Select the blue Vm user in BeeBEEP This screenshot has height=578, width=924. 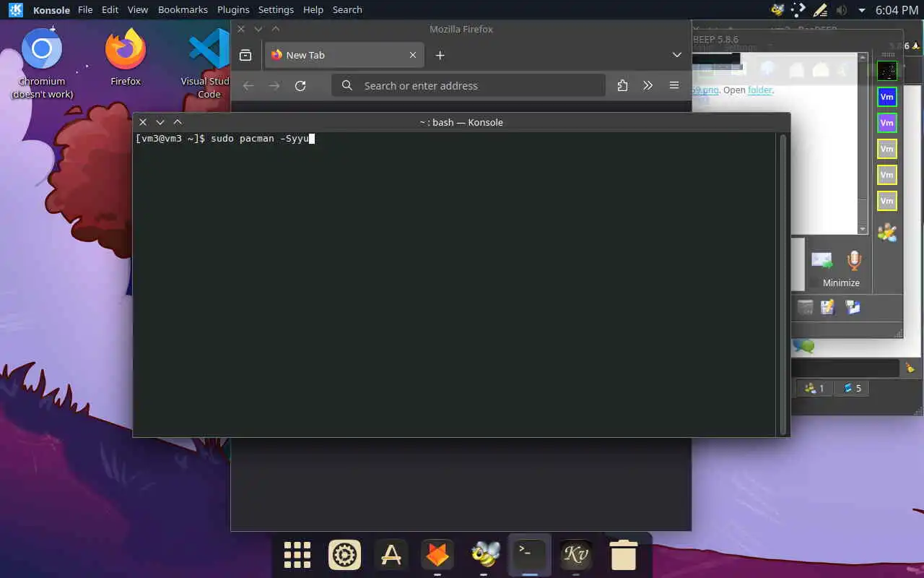887,97
